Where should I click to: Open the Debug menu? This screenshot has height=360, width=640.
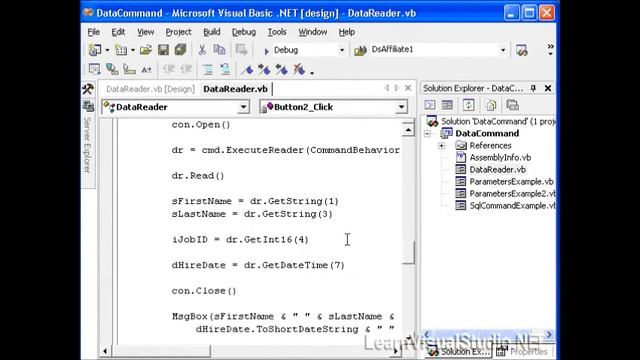(x=244, y=32)
